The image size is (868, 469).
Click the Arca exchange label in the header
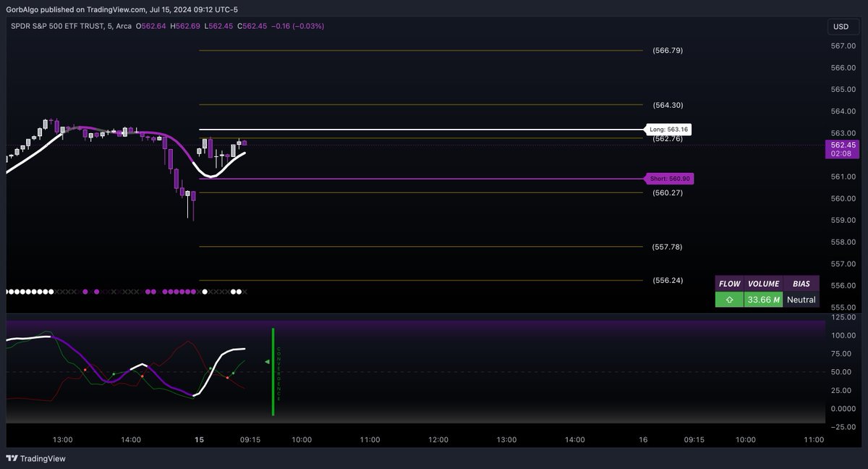[122, 26]
